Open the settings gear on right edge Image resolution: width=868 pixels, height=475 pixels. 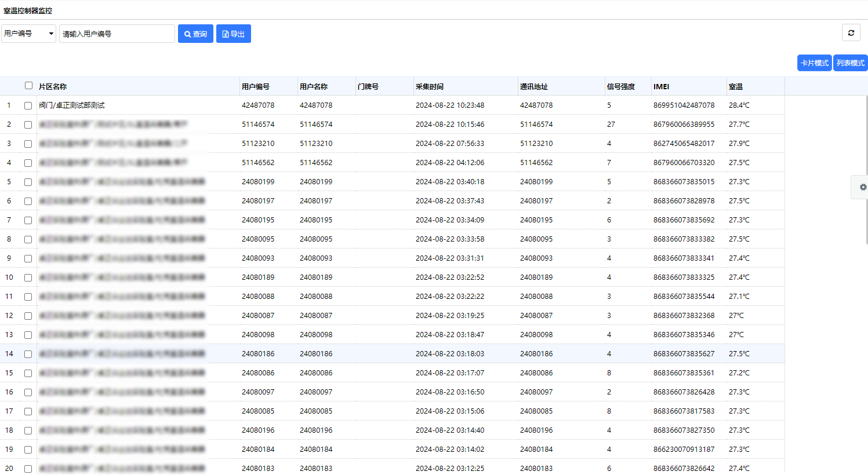click(863, 187)
